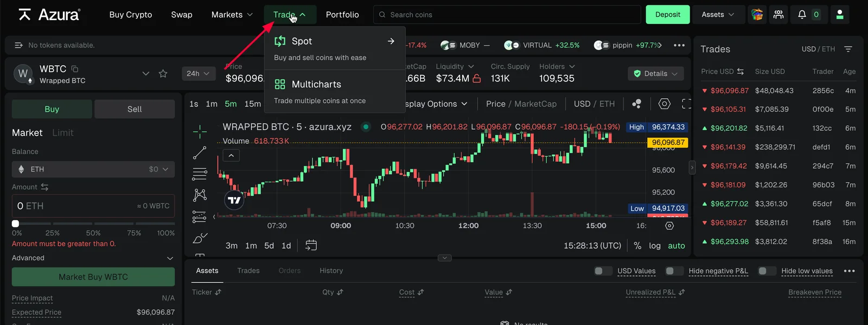The image size is (868, 325).
Task: Open the bubble map icon
Action: (637, 104)
